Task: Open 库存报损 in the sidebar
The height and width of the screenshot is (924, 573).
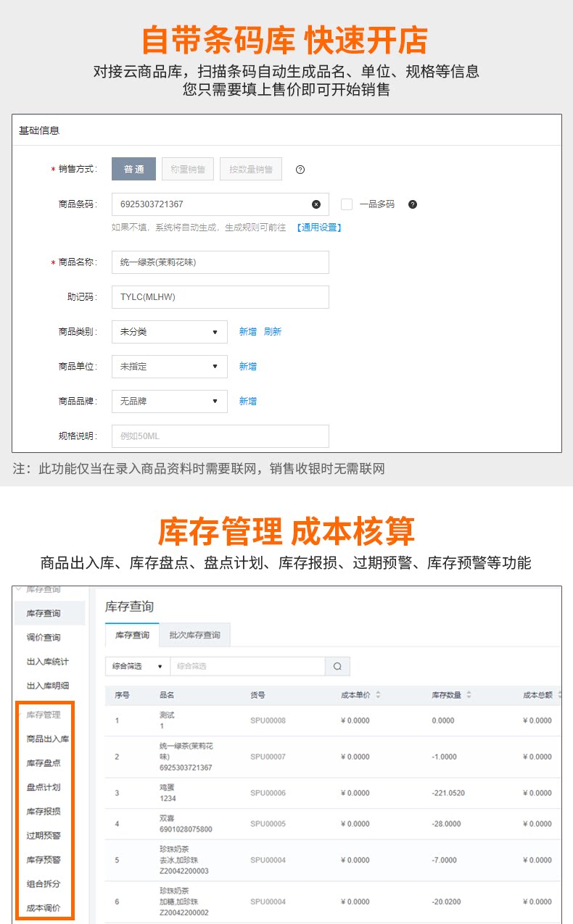Action: coord(44,812)
